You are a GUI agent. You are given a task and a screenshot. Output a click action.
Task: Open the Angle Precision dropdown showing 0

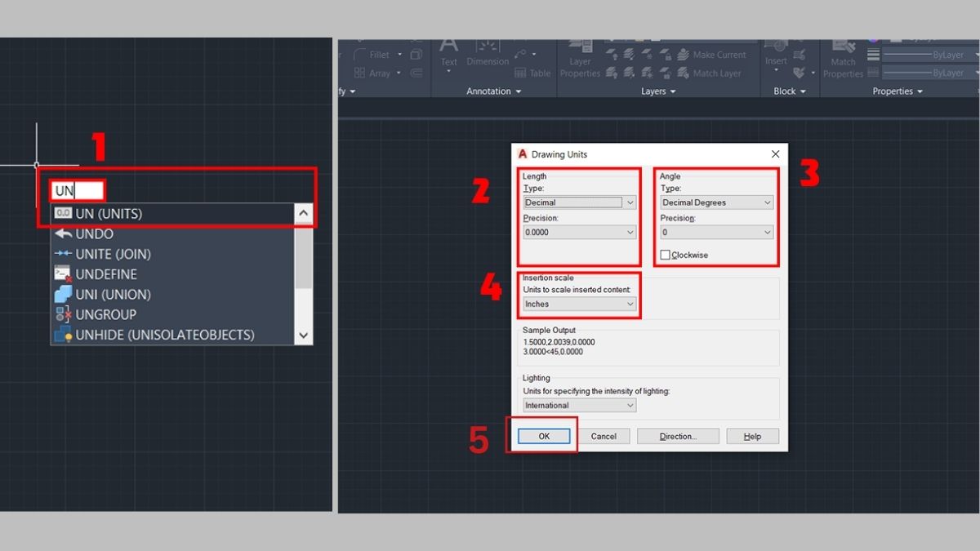pyautogui.click(x=717, y=233)
